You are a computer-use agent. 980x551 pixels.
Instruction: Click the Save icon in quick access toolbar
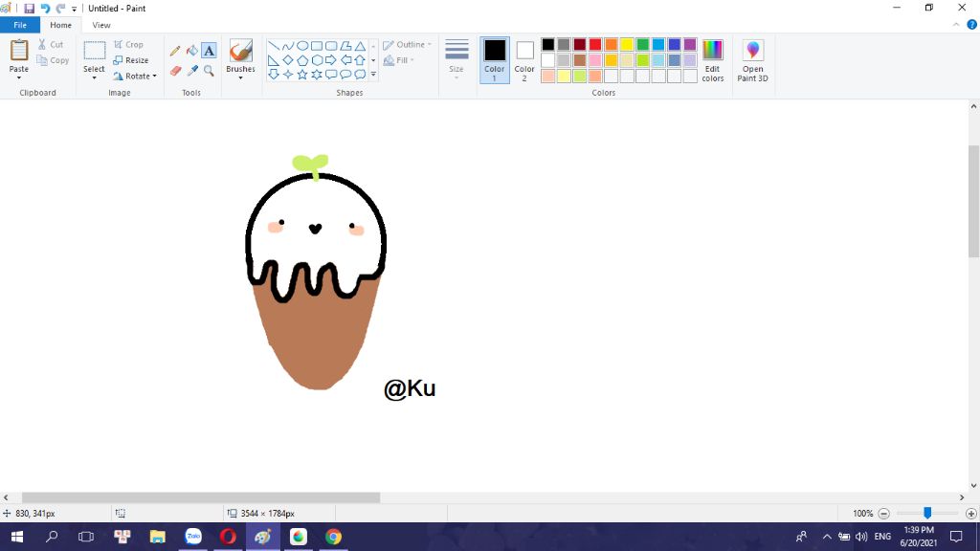click(x=29, y=8)
